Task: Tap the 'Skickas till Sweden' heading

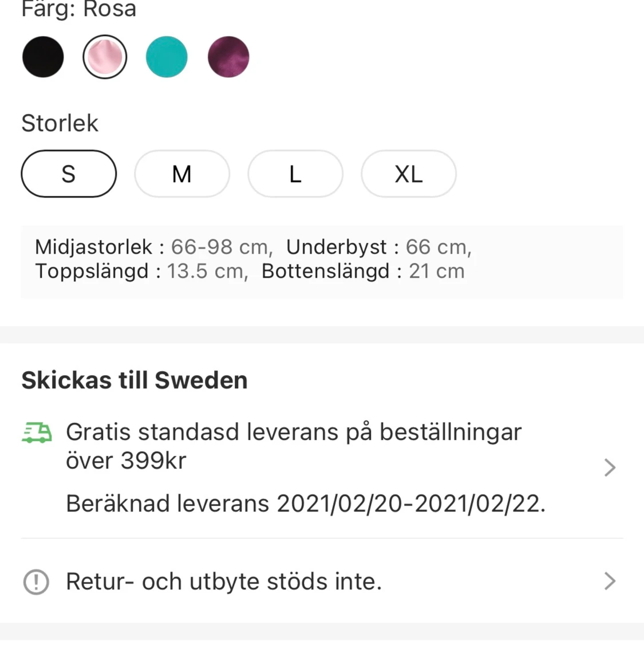Action: point(135,380)
